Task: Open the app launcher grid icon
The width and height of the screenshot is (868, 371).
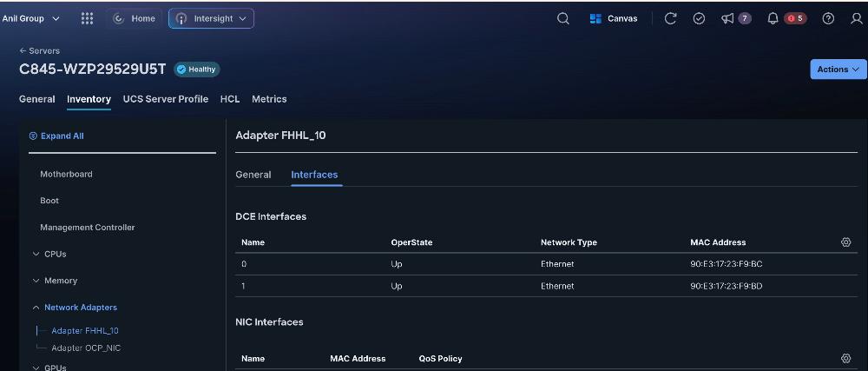Action: coord(87,18)
